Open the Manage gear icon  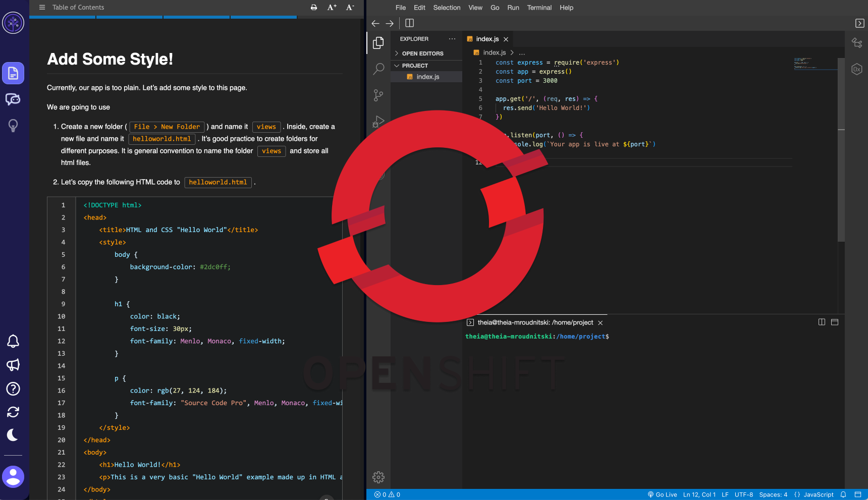tap(378, 477)
